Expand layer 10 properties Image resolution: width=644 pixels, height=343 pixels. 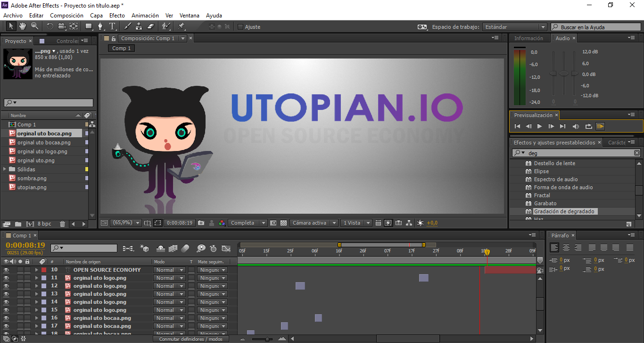coord(36,270)
